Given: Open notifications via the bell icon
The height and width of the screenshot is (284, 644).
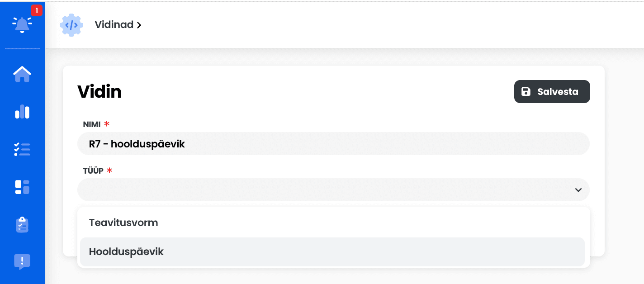Looking at the screenshot, I should click(x=22, y=25).
